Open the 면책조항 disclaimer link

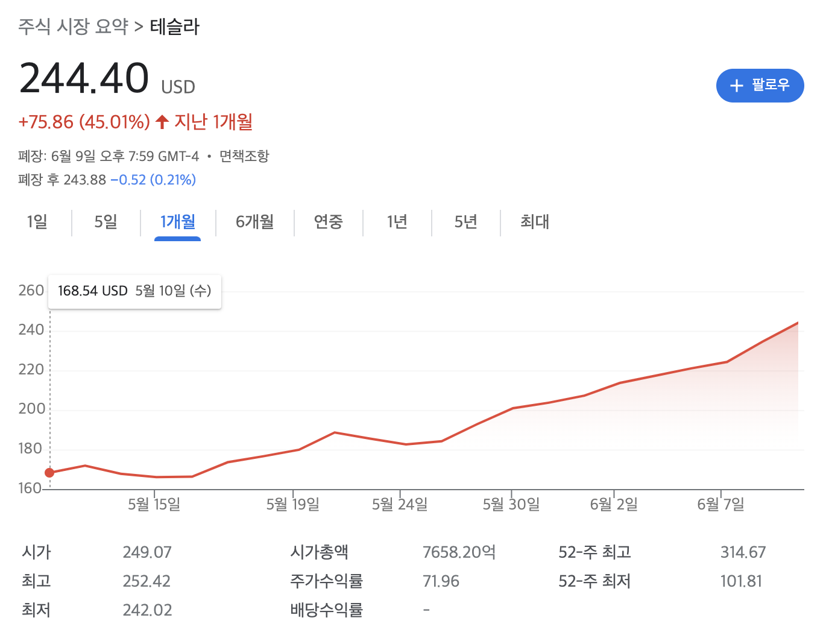[x=244, y=156]
